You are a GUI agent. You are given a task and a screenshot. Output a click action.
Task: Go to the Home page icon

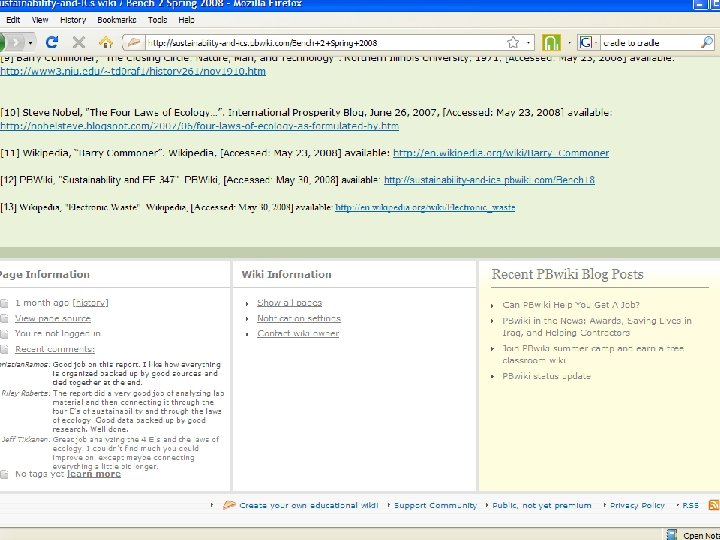coord(106,43)
